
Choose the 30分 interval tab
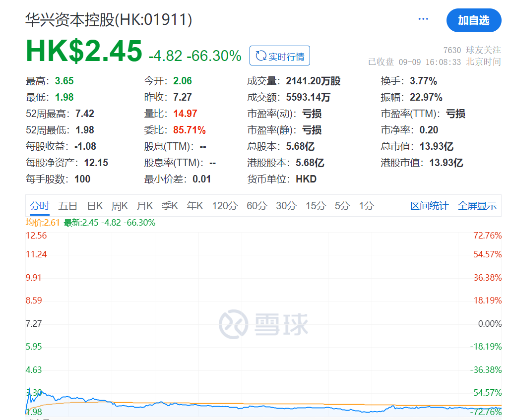coord(286,206)
